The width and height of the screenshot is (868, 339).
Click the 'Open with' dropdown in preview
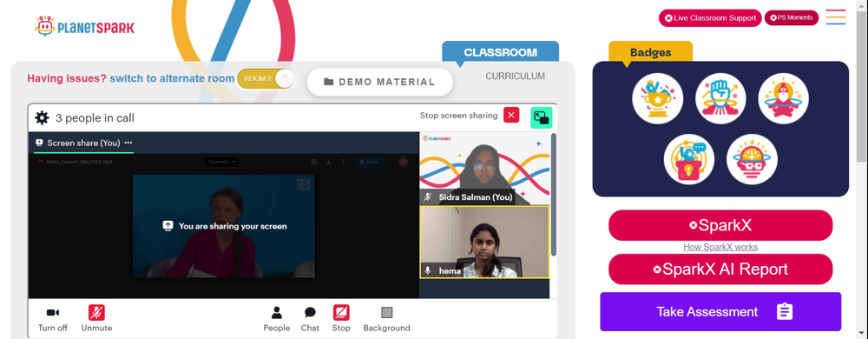(x=221, y=162)
